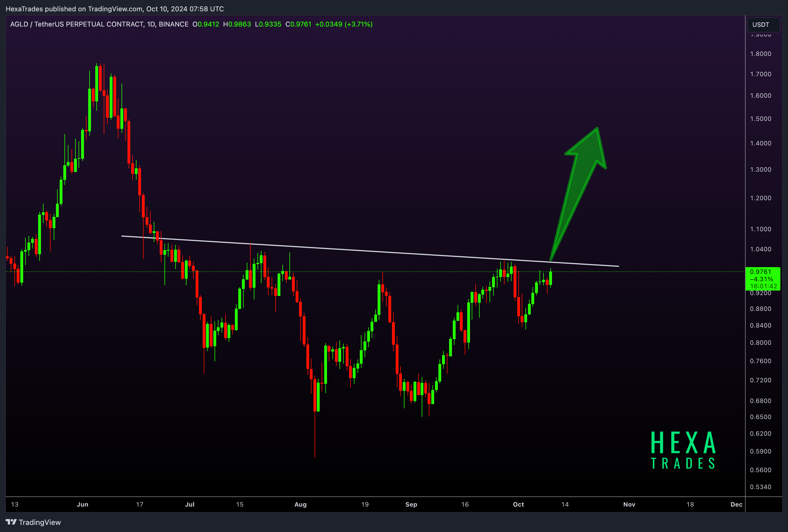The height and width of the screenshot is (532, 788).
Task: Click the -4.31% label in price tag
Action: [x=761, y=279]
